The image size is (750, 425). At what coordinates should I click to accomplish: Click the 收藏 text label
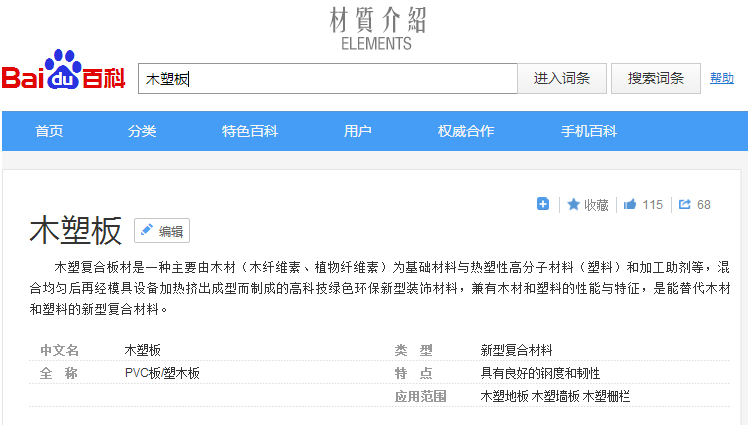tap(596, 205)
